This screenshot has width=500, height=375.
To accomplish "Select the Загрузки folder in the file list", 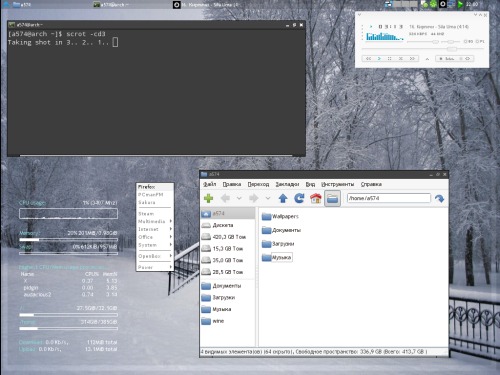I will point(278,244).
